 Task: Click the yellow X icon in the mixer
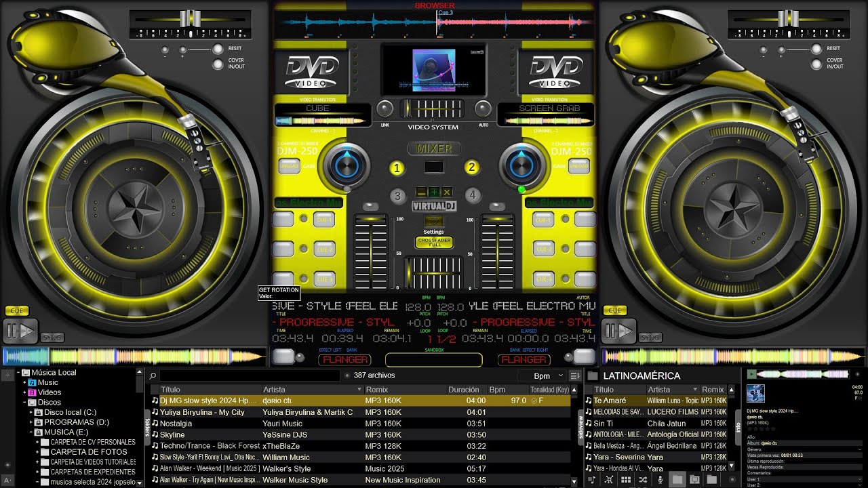coord(446,192)
